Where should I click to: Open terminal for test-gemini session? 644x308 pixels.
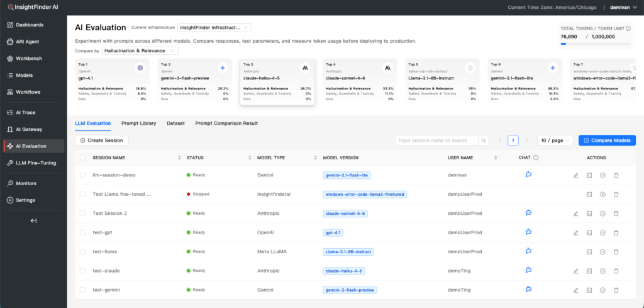[x=589, y=290]
